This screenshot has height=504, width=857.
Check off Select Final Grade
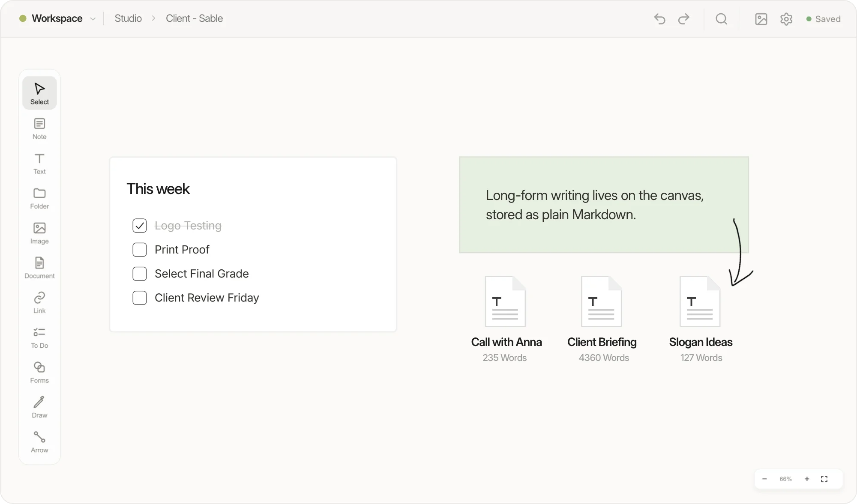tap(140, 274)
